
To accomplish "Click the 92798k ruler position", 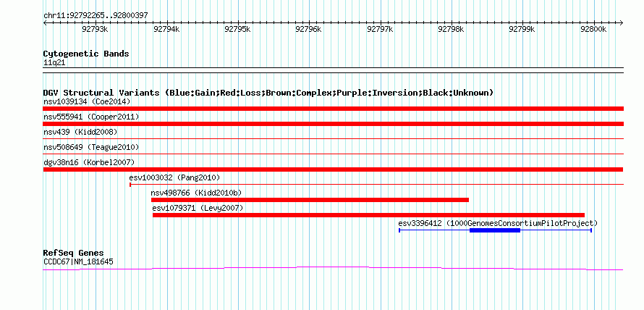I will (451, 29).
